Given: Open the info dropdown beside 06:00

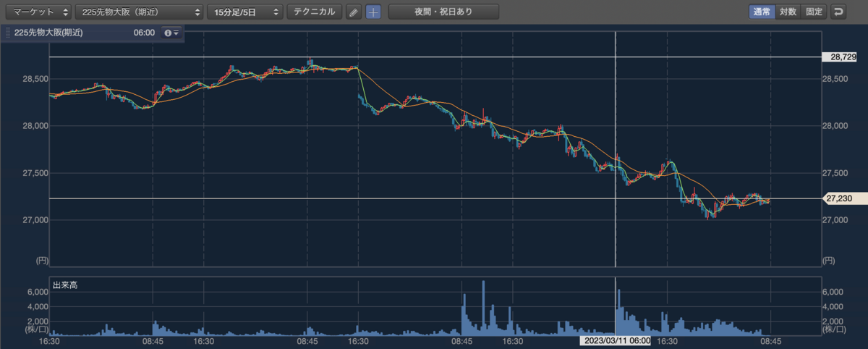Looking at the screenshot, I should click(x=171, y=33).
